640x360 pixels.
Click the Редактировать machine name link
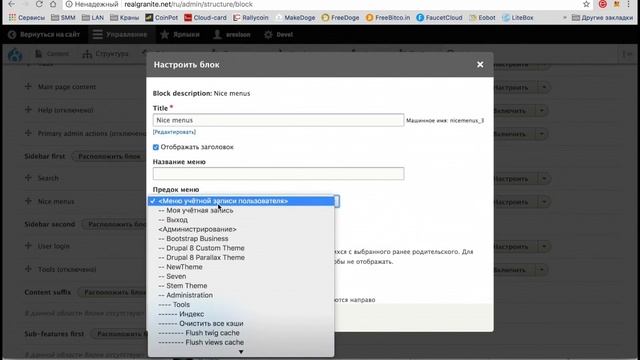(x=174, y=132)
